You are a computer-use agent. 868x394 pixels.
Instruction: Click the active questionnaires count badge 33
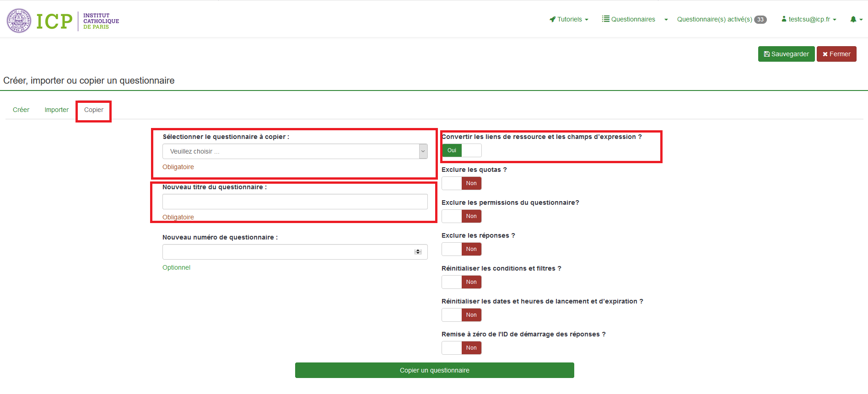(x=760, y=20)
